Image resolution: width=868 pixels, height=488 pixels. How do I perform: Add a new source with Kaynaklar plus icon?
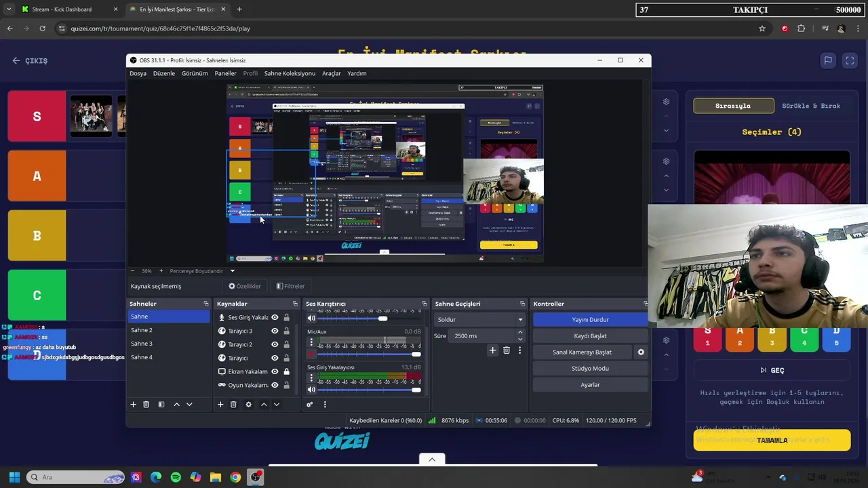(220, 405)
